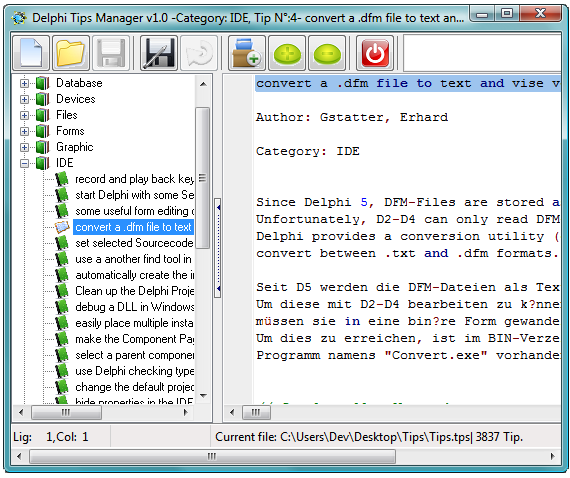The width and height of the screenshot is (570, 478).
Task: Click the 'Lig: 1,Col: 1' status entry
Action: click(51, 437)
